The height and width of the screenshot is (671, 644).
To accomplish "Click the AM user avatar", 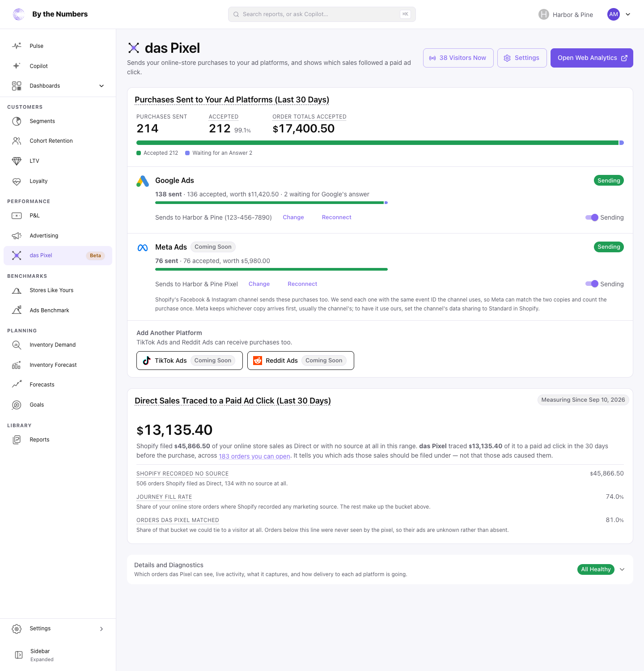I will point(614,14).
